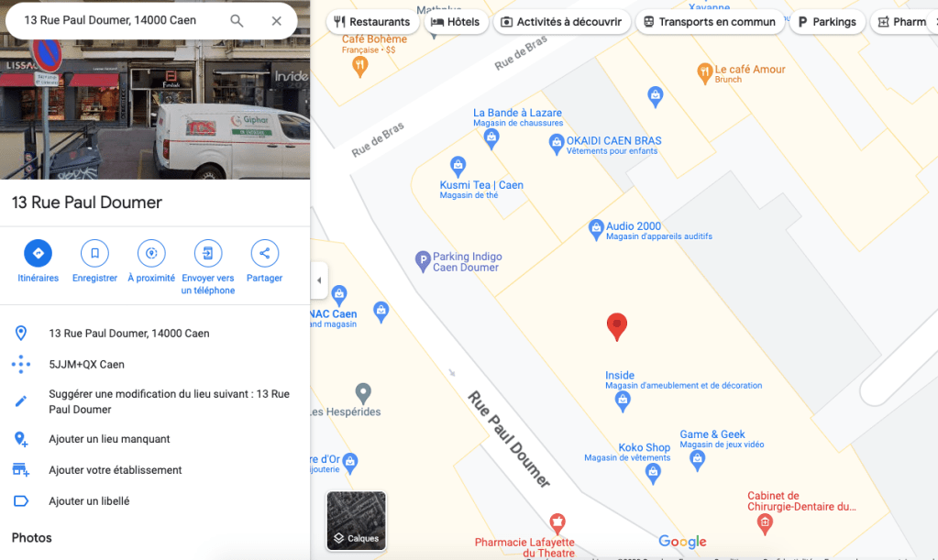Image resolution: width=938 pixels, height=560 pixels.
Task: Select the Transports en commun chip
Action: pos(710,22)
